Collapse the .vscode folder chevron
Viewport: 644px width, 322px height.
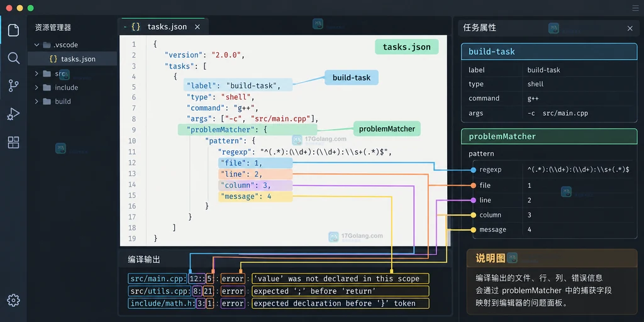tap(36, 45)
